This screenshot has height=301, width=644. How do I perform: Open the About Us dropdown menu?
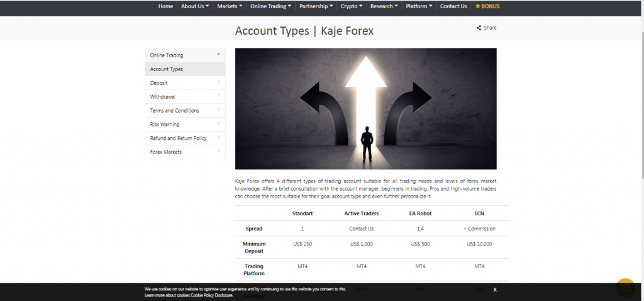pos(195,6)
